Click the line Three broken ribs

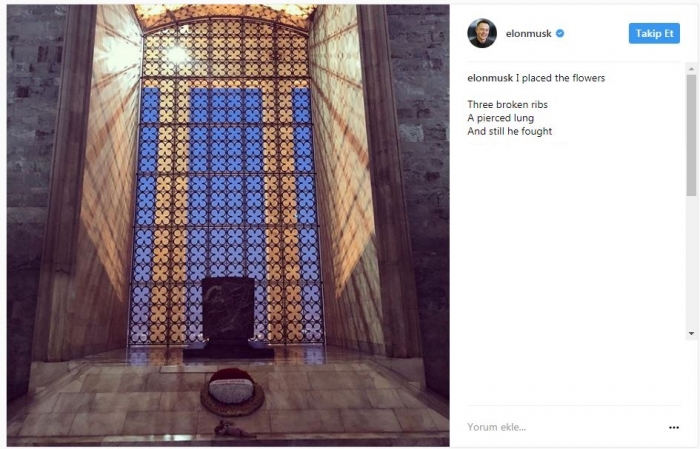508,105
